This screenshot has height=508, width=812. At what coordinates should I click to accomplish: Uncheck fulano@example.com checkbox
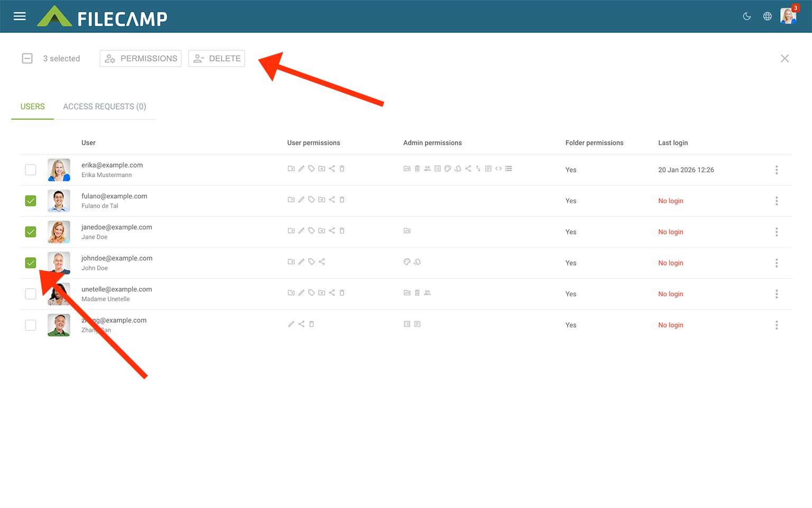tap(31, 201)
